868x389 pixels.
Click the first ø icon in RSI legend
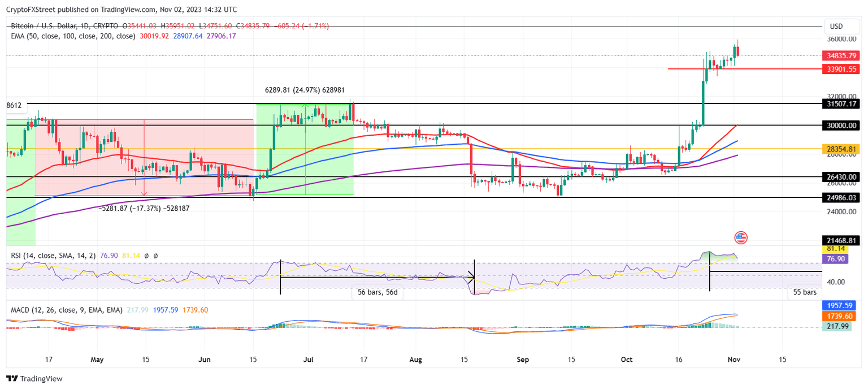pyautogui.click(x=146, y=256)
